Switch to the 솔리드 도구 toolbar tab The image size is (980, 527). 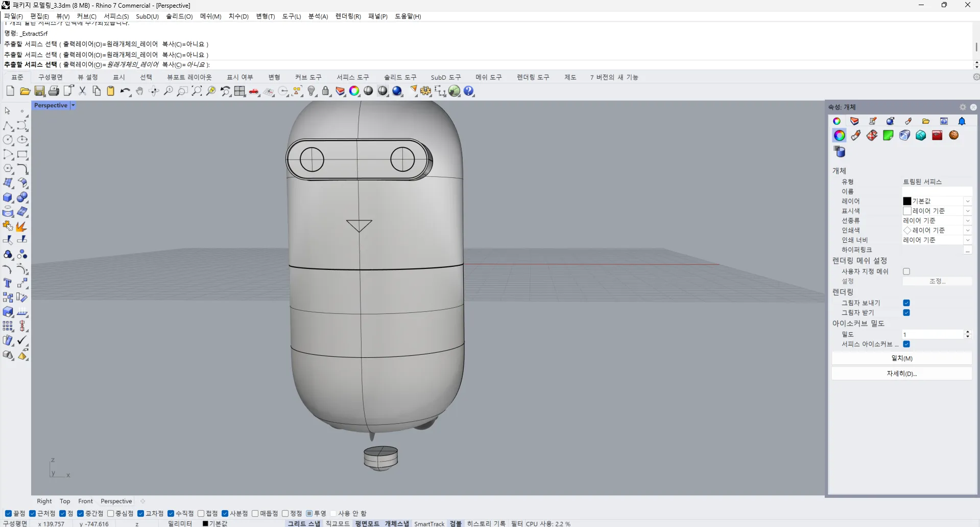[x=400, y=77]
